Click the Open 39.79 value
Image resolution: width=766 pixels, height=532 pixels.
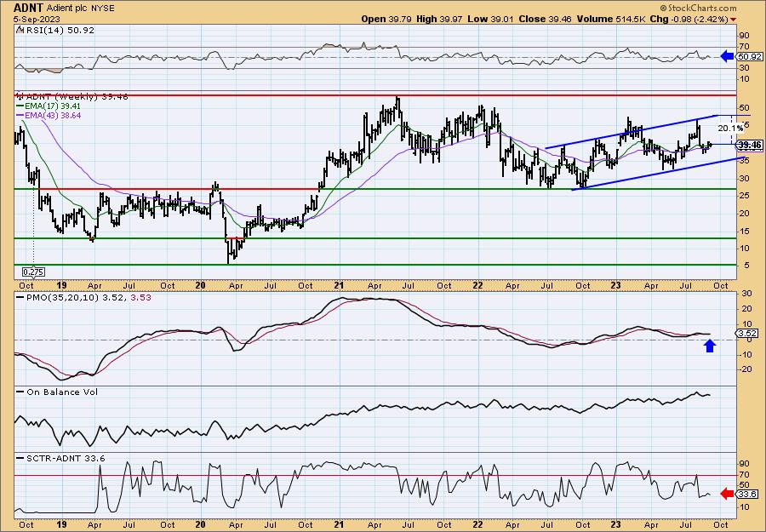[387, 19]
